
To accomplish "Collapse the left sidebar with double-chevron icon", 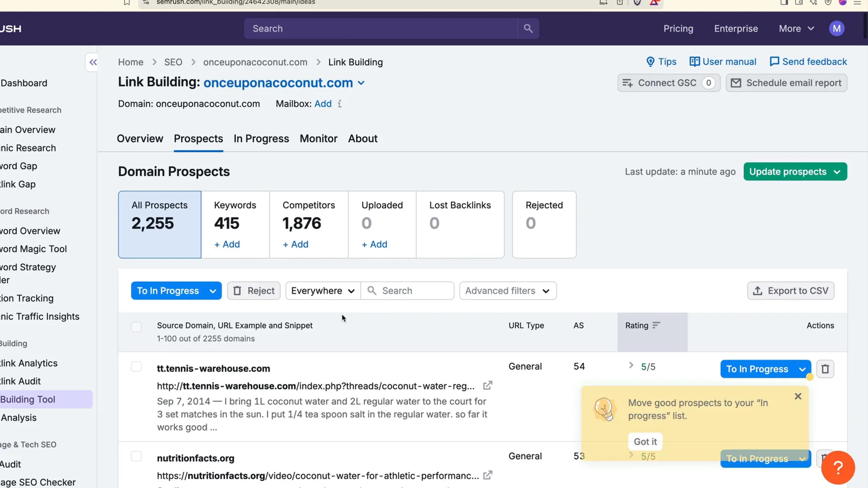I will pos(93,62).
